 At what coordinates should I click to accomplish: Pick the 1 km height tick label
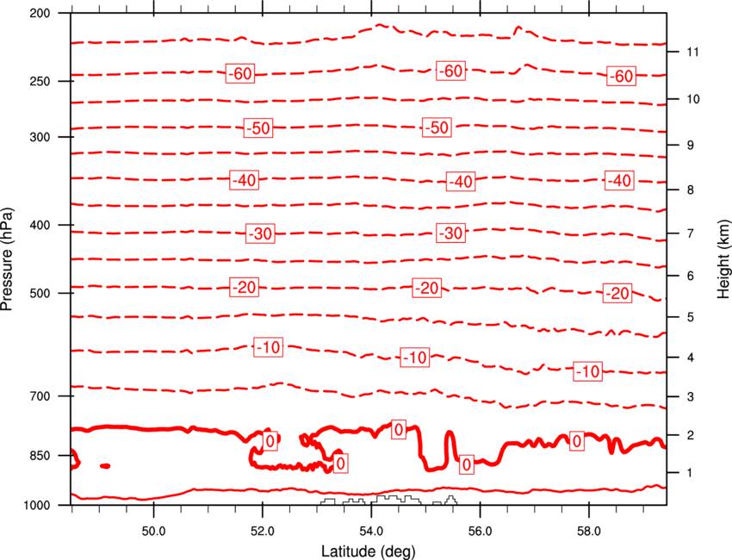(691, 473)
